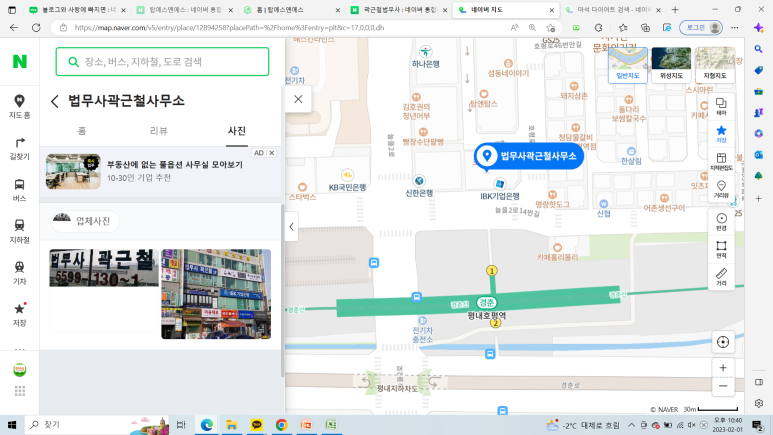773x435 pixels.
Task: Select the 거리 distance ruler tool
Action: click(721, 277)
